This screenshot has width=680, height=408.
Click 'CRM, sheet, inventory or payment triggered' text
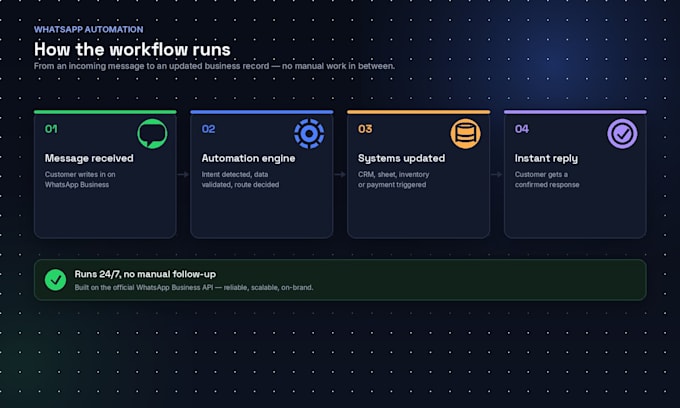(x=393, y=180)
